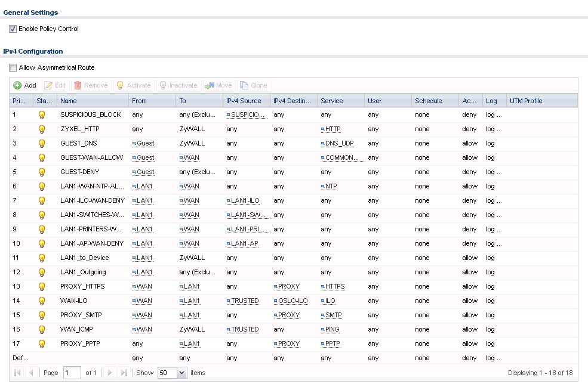Viewport: 588px width, 387px height.
Task: Toggle status bulb for SUSPICIOUS_BLOCK rule
Action: click(42, 114)
